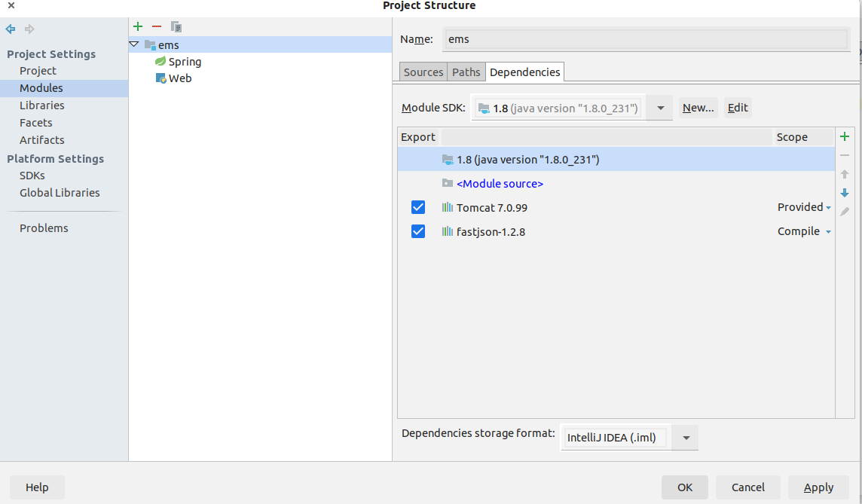The height and width of the screenshot is (504, 862).
Task: Click the Apply button
Action: tap(818, 487)
